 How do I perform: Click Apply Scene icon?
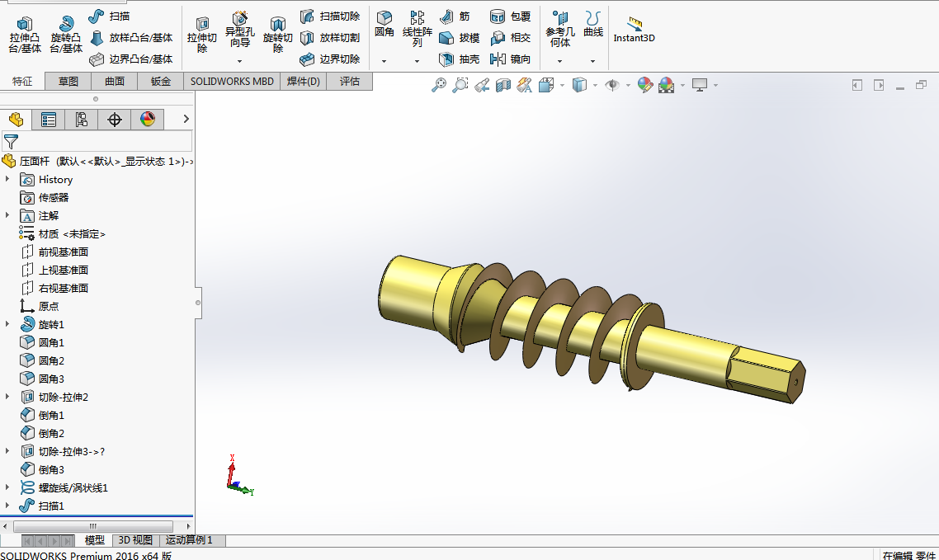coord(666,85)
